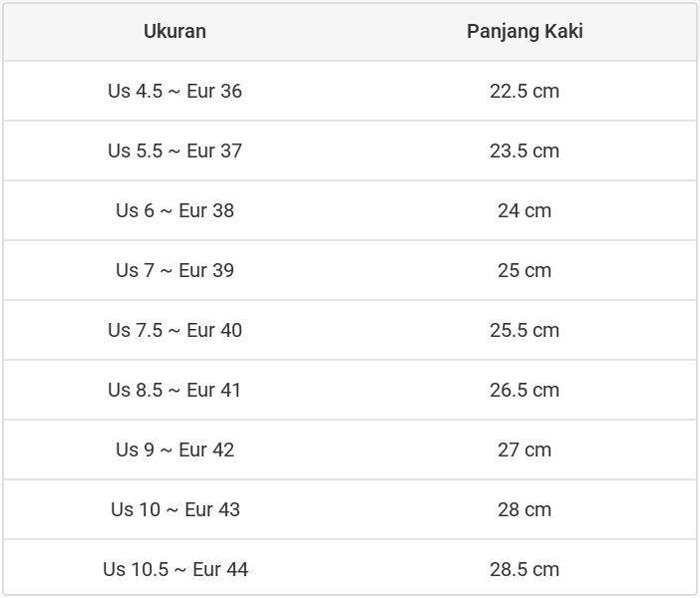Select the Us 8.5 ~ Eur 41 cell
Screen dimensions: 700x598
tap(175, 390)
